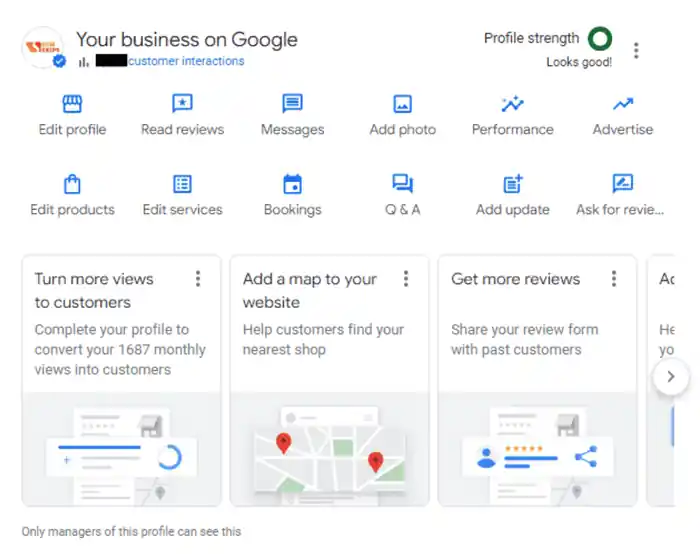
Task: Click the 'Your business on Google' heading
Action: click(187, 40)
